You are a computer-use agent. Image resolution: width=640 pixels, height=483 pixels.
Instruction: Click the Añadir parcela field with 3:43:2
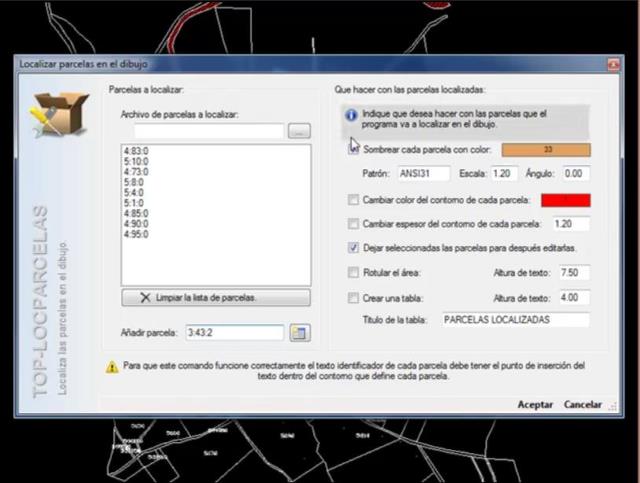tap(235, 333)
